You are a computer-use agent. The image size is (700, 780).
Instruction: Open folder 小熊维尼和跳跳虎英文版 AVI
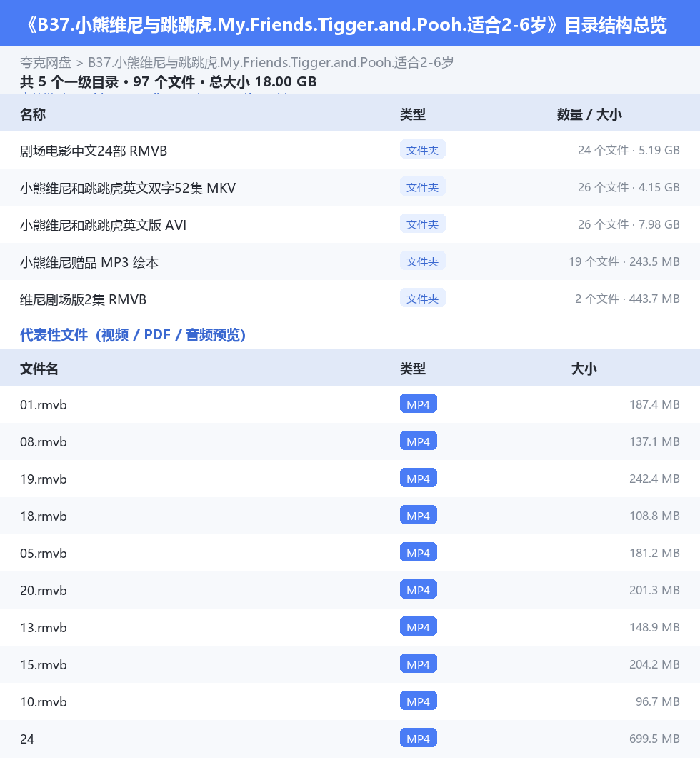pos(103,225)
